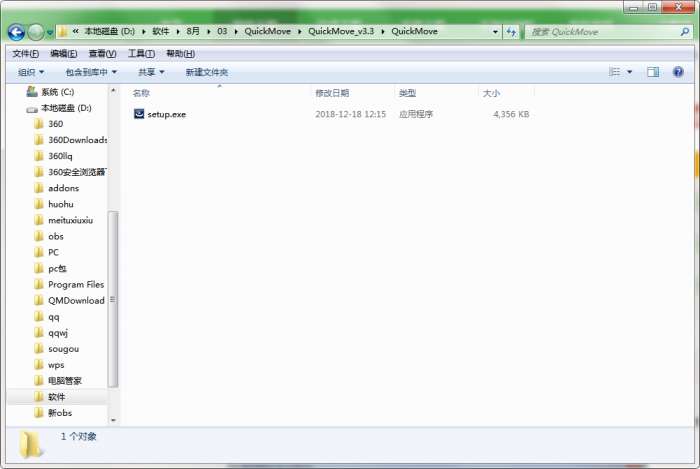Click the change view icon

(x=614, y=72)
